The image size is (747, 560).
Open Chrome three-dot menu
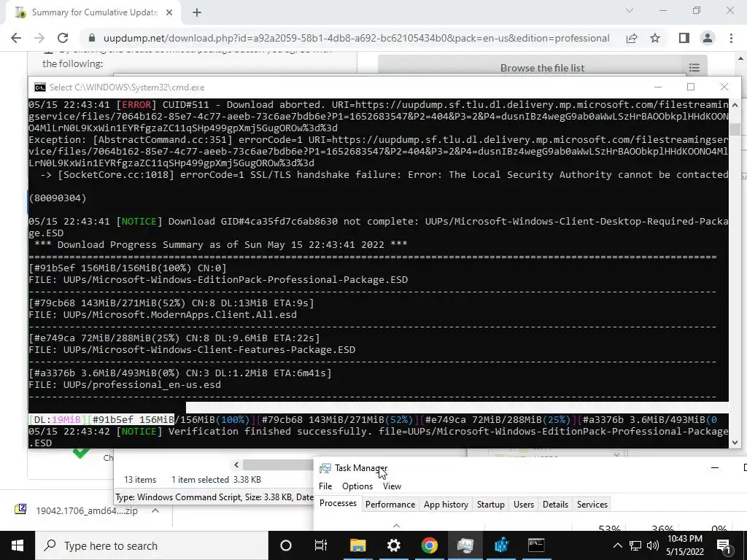(x=731, y=38)
